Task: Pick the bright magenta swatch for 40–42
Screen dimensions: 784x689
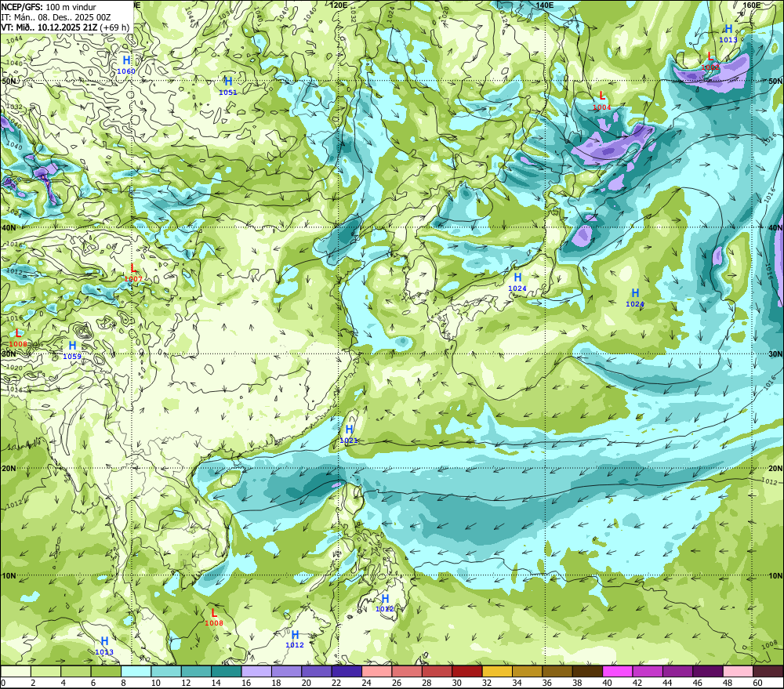Action: tap(618, 671)
